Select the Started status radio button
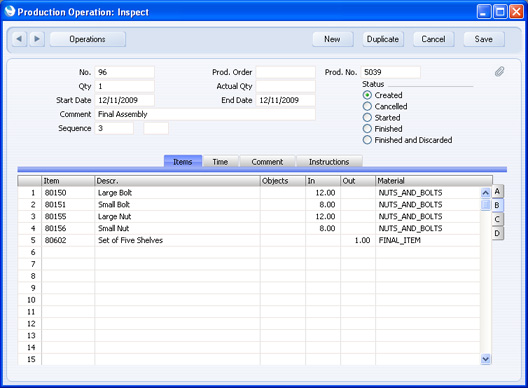This screenshot has height=388, width=528. [x=367, y=118]
